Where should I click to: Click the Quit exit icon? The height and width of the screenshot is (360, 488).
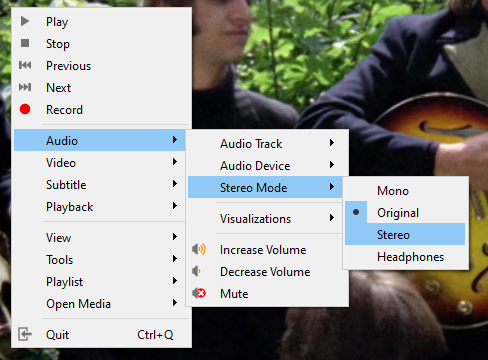coord(25,334)
